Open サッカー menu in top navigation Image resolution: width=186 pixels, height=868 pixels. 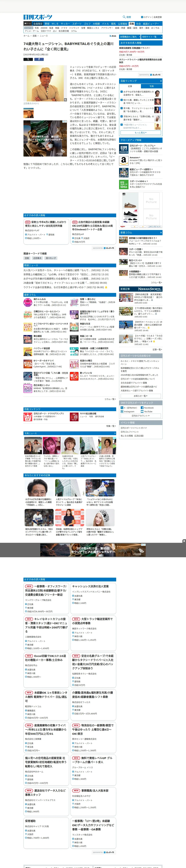tap(65, 24)
